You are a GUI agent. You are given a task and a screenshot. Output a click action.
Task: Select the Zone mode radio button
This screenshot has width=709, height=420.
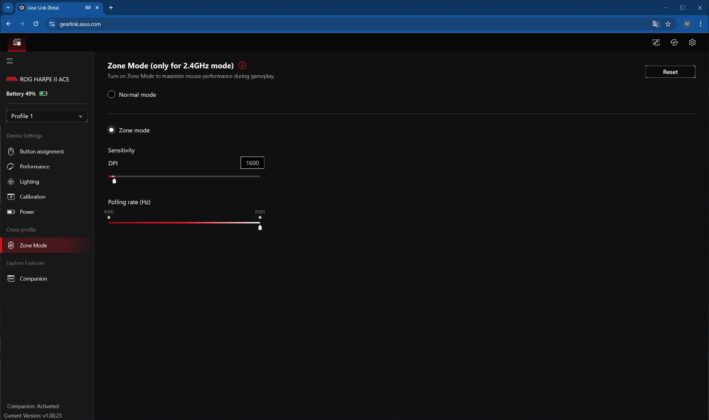[111, 130]
